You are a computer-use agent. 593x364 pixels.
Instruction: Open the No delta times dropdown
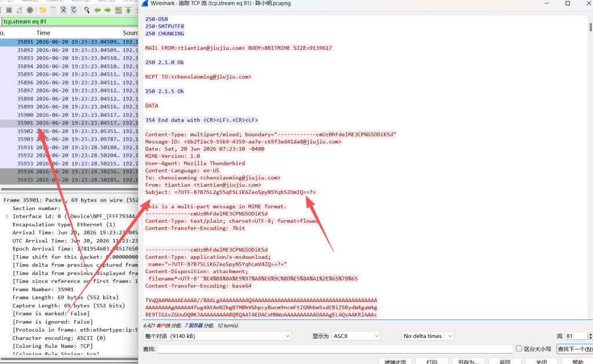(x=427, y=336)
